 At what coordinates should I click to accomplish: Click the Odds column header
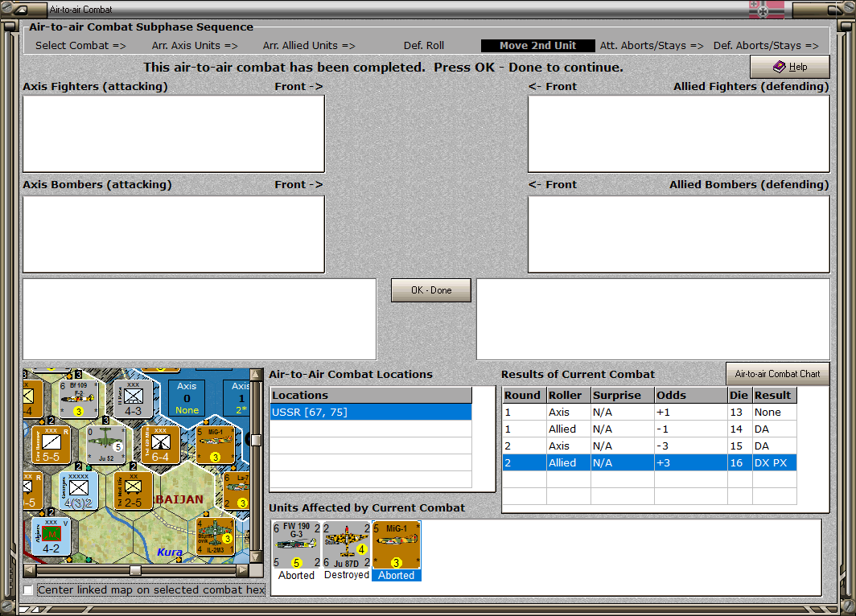tap(691, 395)
